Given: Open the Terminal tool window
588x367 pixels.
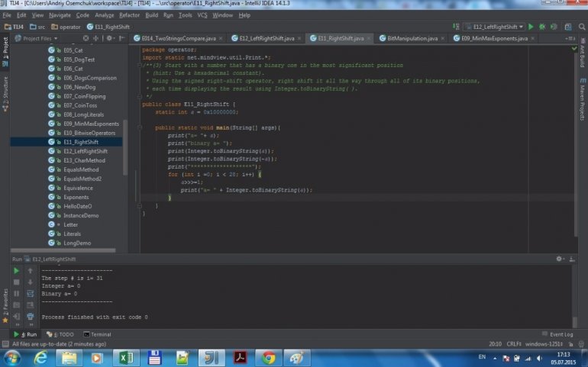Looking at the screenshot, I should click(x=97, y=334).
